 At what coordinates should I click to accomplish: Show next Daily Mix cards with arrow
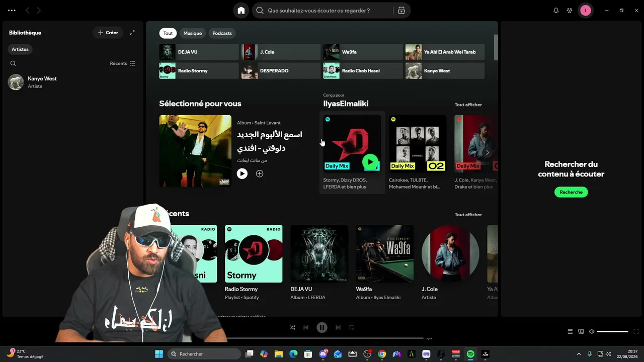pyautogui.click(x=487, y=152)
